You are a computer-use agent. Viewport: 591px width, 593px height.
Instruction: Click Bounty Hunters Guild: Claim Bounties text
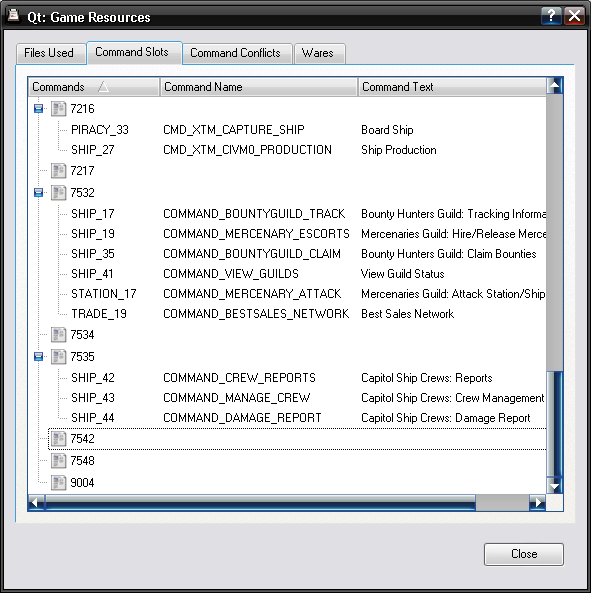click(449, 254)
